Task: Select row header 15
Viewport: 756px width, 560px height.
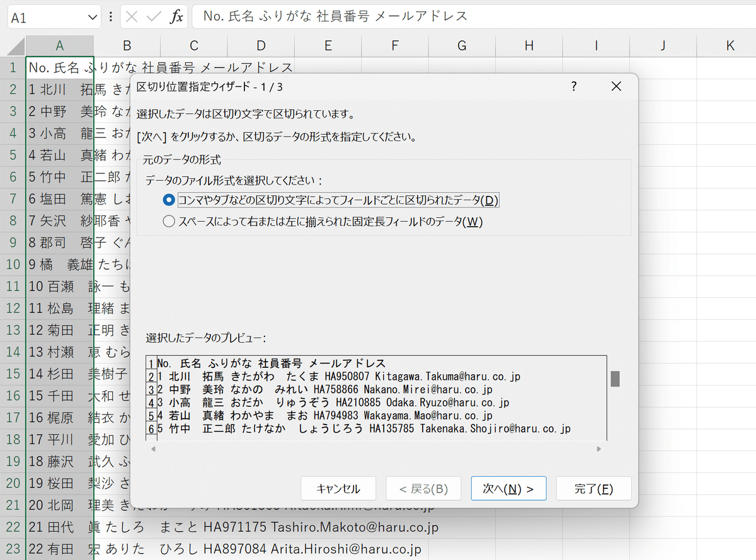Action: coord(13,375)
